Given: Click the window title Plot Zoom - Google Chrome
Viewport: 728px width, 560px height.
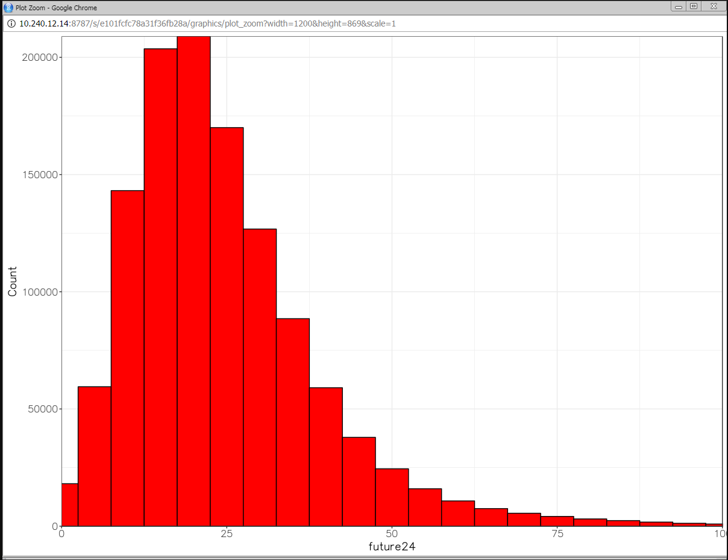Looking at the screenshot, I should [x=56, y=8].
